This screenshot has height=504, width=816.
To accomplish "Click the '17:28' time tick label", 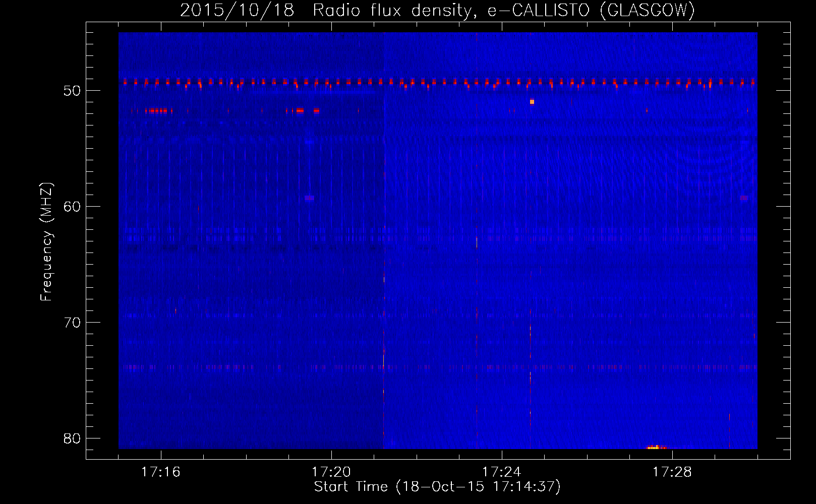I will 672,472.
